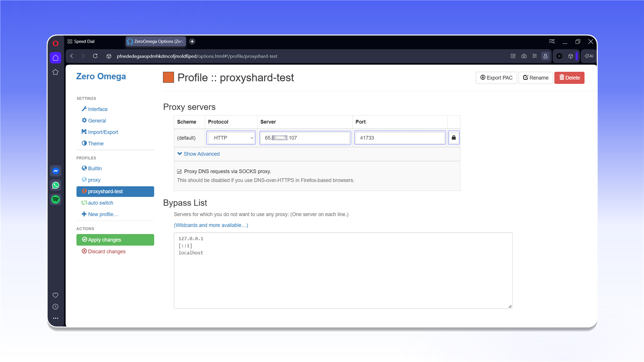Open the Interface settings page
The image size is (644, 362).
point(95,109)
